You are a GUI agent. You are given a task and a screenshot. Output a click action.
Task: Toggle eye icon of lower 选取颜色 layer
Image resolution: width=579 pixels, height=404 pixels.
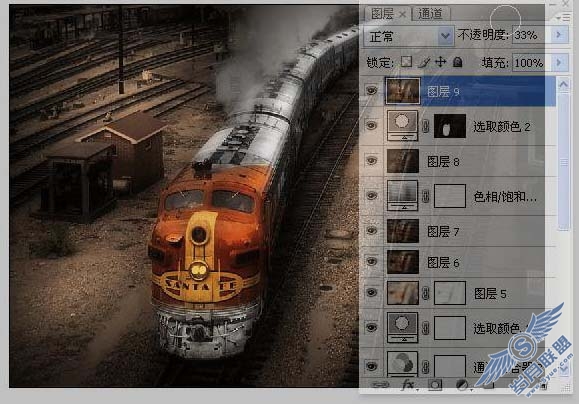pyautogui.click(x=371, y=327)
